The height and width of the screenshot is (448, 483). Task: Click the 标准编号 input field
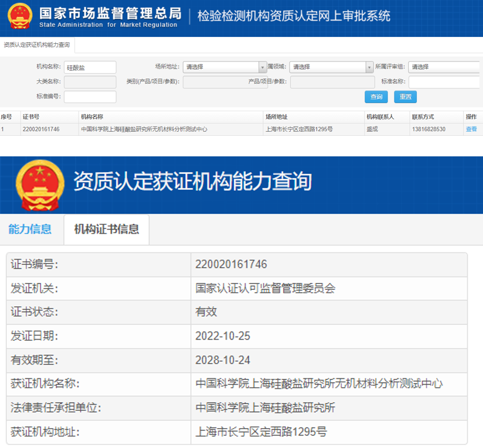(x=90, y=97)
